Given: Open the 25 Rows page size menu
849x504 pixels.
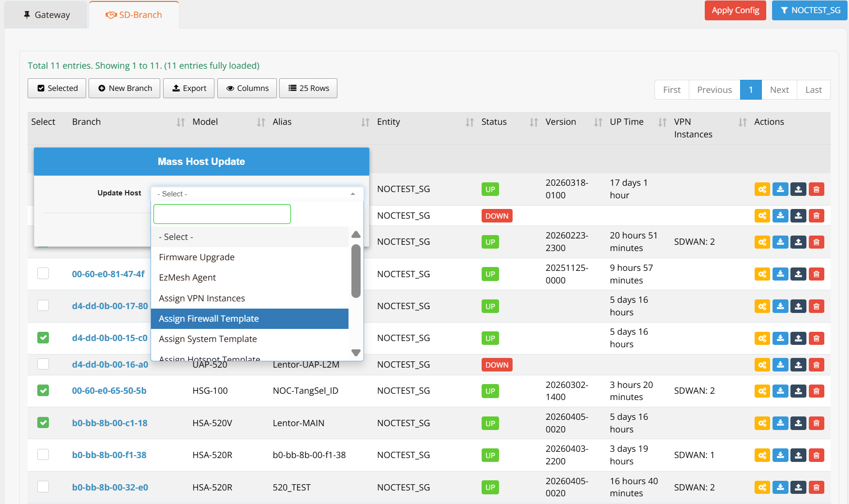Looking at the screenshot, I should [x=308, y=88].
